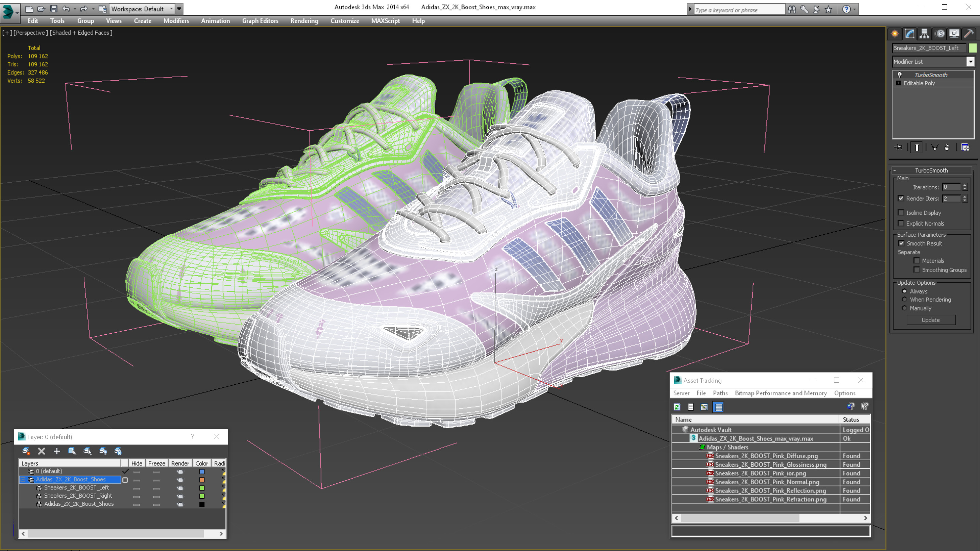This screenshot has width=980, height=551.
Task: Select the Manually update radio button
Action: tap(904, 308)
